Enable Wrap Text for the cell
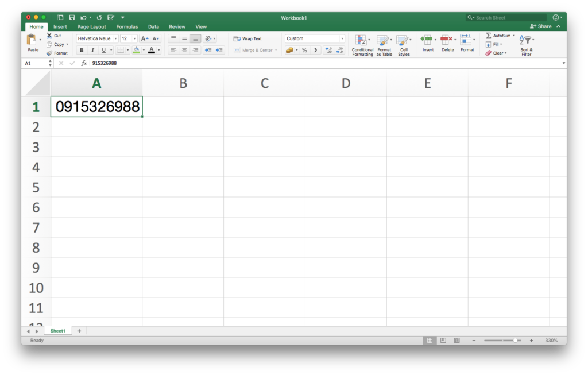The image size is (588, 375). (x=247, y=38)
